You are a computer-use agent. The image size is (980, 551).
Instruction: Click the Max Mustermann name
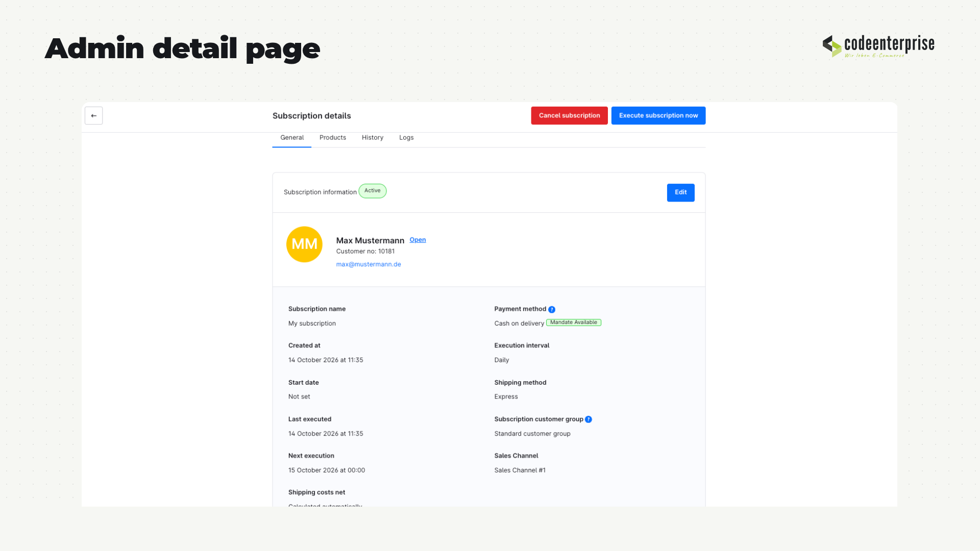(370, 241)
